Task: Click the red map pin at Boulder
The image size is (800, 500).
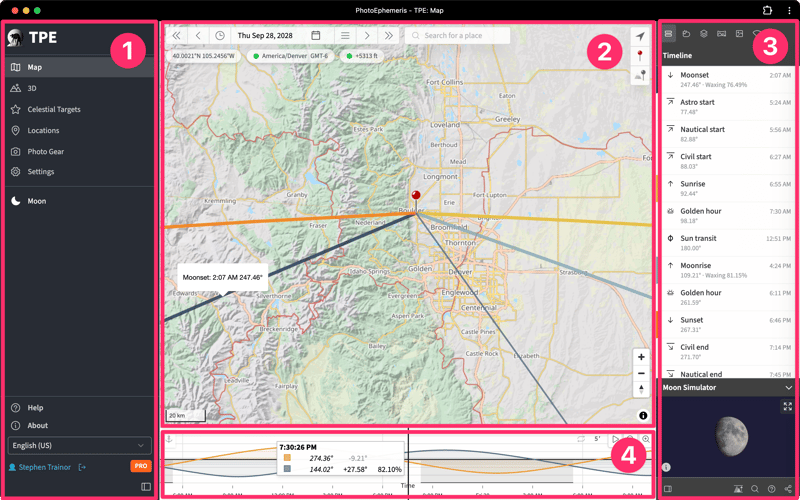Action: pyautogui.click(x=416, y=198)
